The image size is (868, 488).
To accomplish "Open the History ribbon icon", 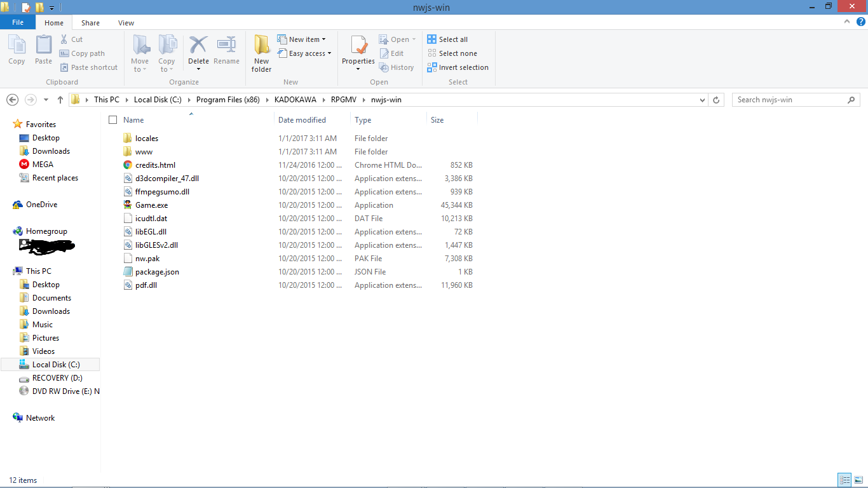I will point(384,67).
